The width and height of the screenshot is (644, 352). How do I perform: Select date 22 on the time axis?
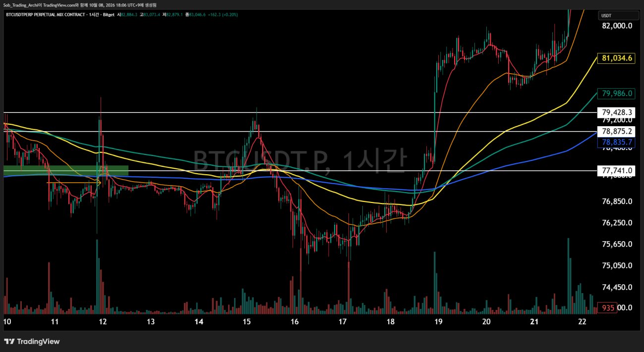point(582,322)
